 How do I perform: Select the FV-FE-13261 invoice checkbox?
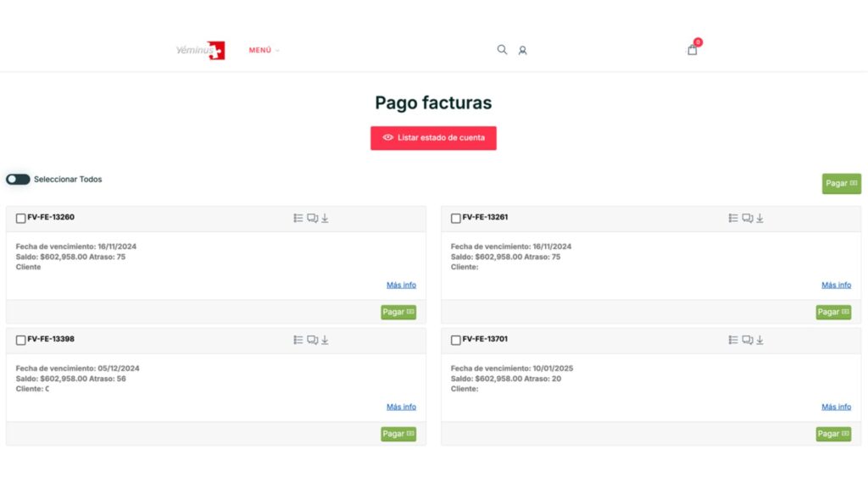pyautogui.click(x=456, y=219)
